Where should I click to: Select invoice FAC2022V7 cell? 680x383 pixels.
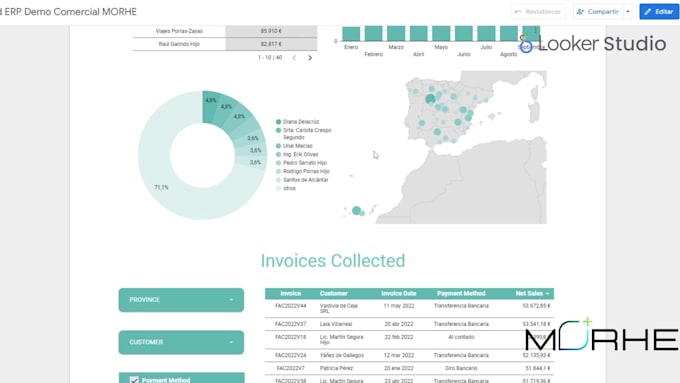291,368
